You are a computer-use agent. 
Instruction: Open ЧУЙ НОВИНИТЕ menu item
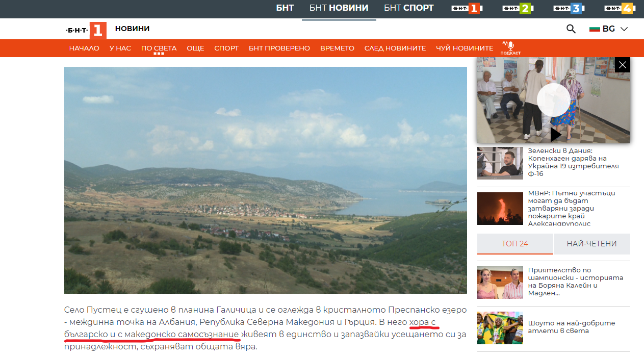(x=465, y=48)
